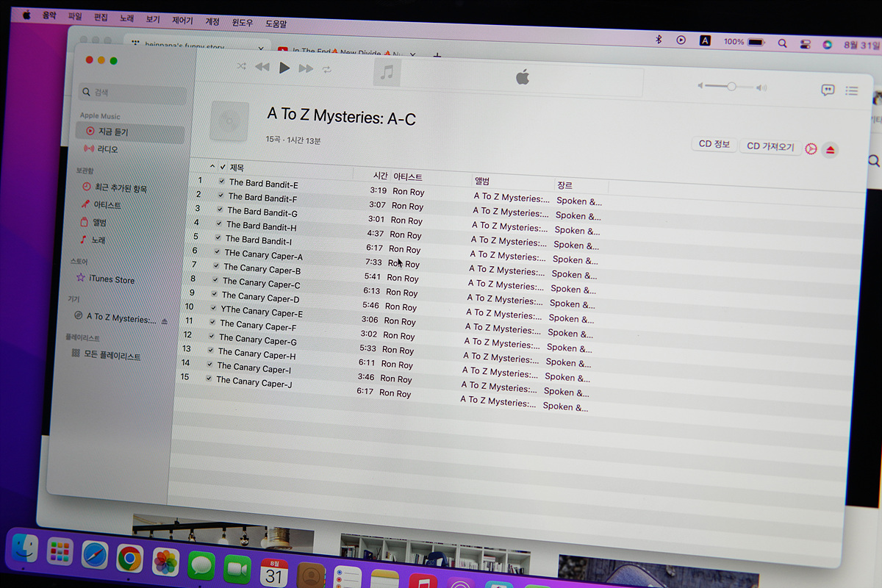Adjust the volume slider knob

click(x=731, y=86)
